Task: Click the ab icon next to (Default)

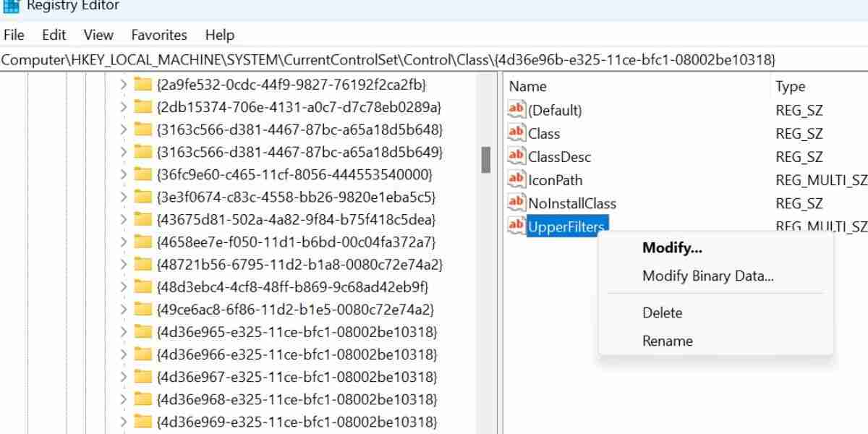Action: pyautogui.click(x=515, y=110)
